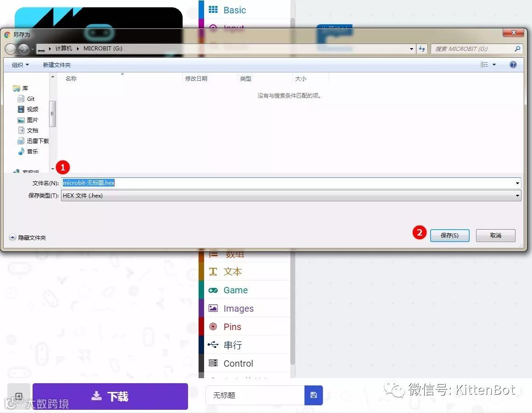The width and height of the screenshot is (532, 413).
Task: Click the change view icon
Action: [x=484, y=65]
